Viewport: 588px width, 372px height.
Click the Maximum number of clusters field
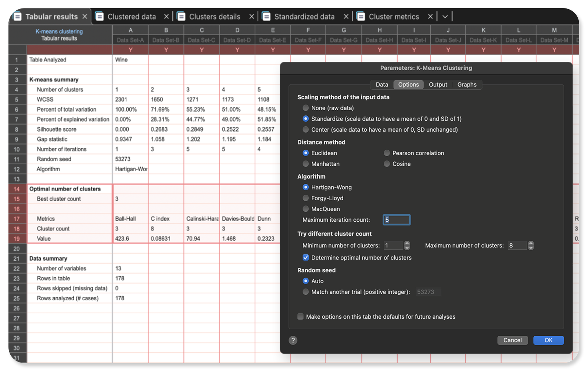point(517,246)
